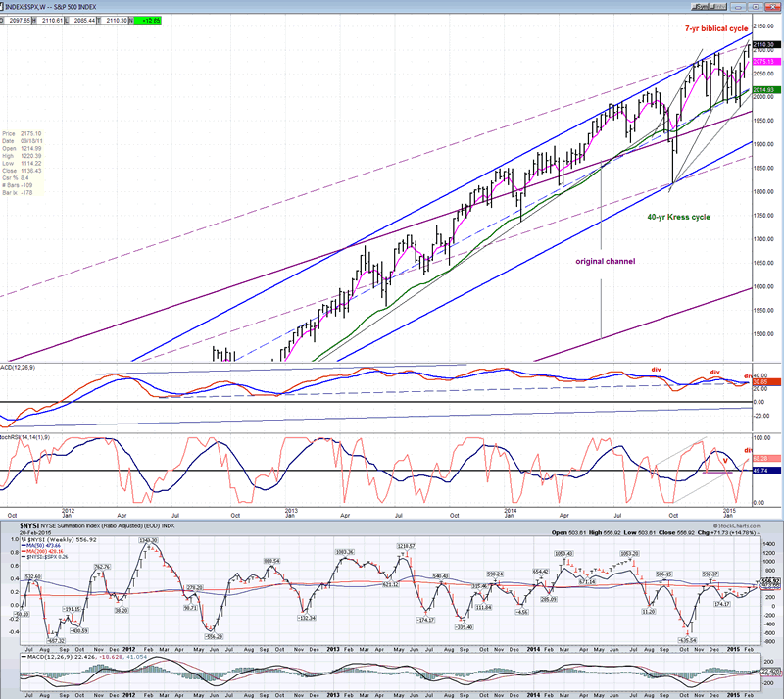The height and width of the screenshot is (699, 784).
Task: Select the '40-yr Kress cycle' annotation
Action: pyautogui.click(x=678, y=217)
